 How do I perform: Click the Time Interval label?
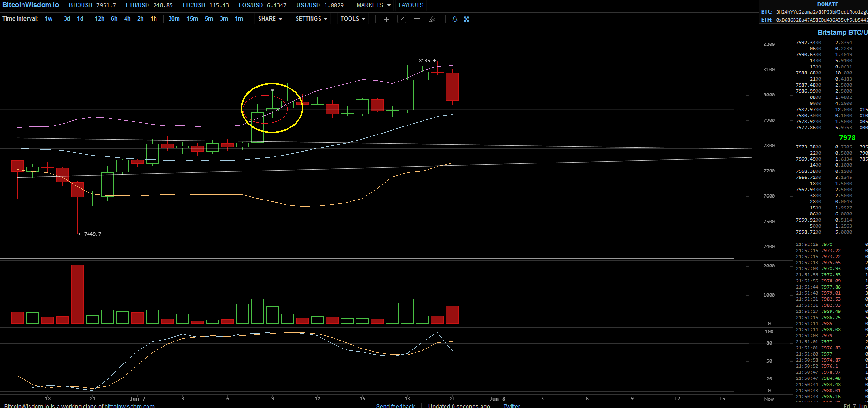[20, 19]
